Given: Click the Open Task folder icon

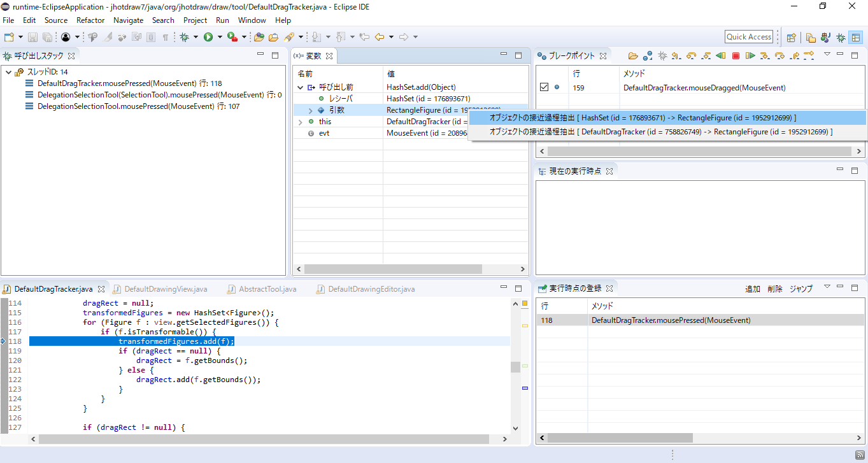Looking at the screenshot, I should click(x=273, y=37).
